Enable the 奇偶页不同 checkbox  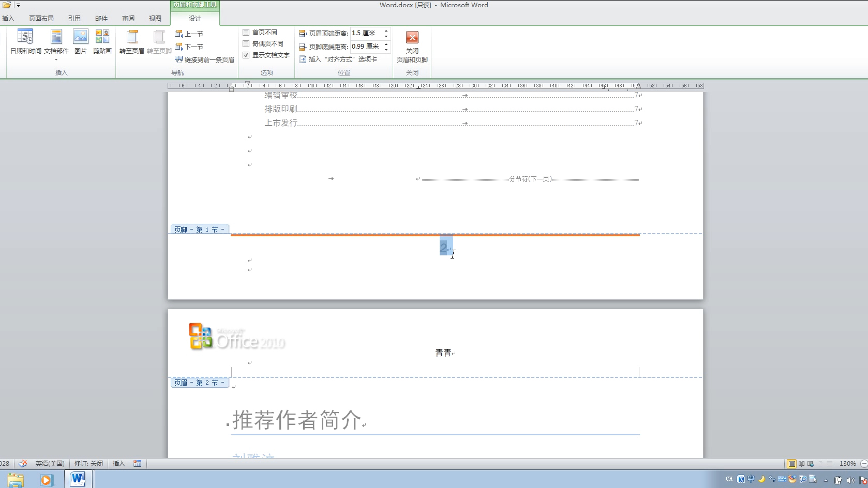[246, 43]
